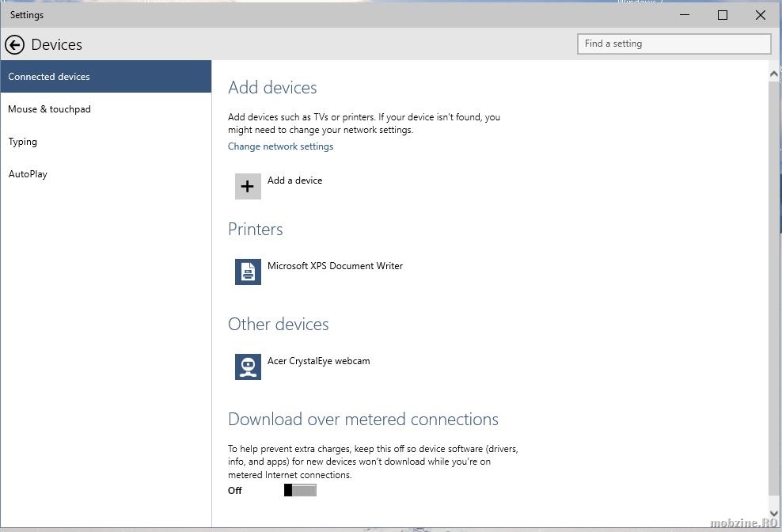
Task: Click in the Find a setting search box
Action: [674, 44]
